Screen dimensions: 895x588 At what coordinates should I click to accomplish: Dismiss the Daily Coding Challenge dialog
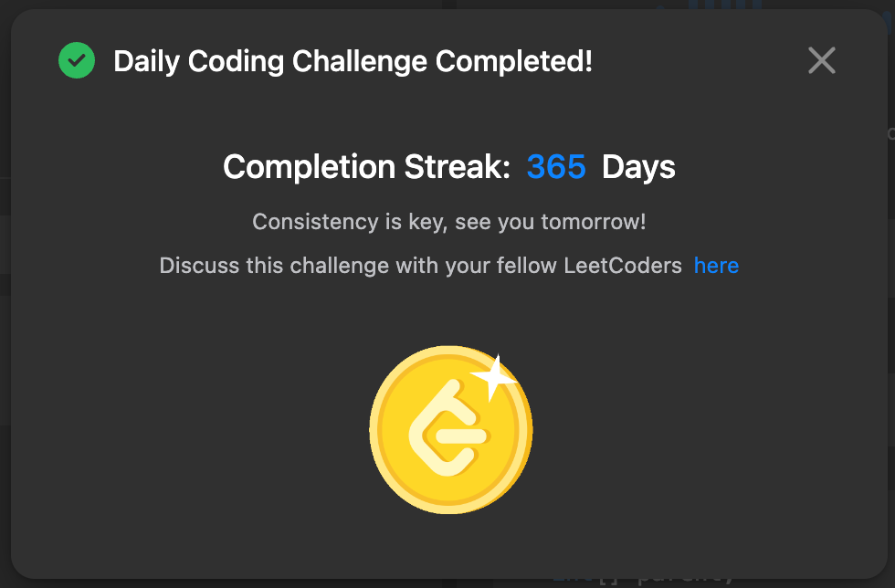click(x=821, y=60)
